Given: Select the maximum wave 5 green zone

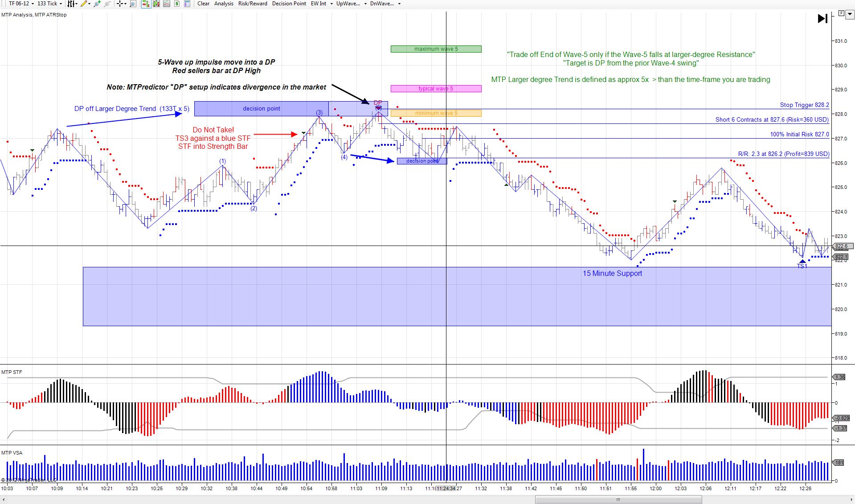Looking at the screenshot, I should [x=436, y=49].
